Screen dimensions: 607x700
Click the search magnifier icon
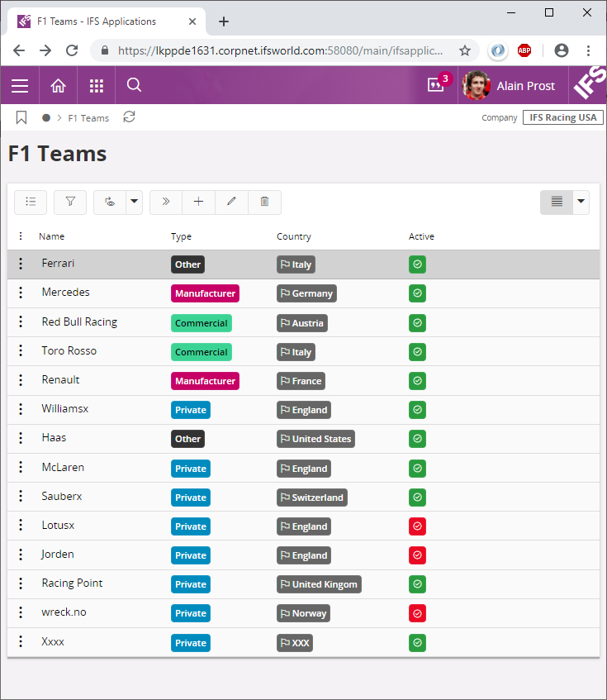click(x=135, y=86)
